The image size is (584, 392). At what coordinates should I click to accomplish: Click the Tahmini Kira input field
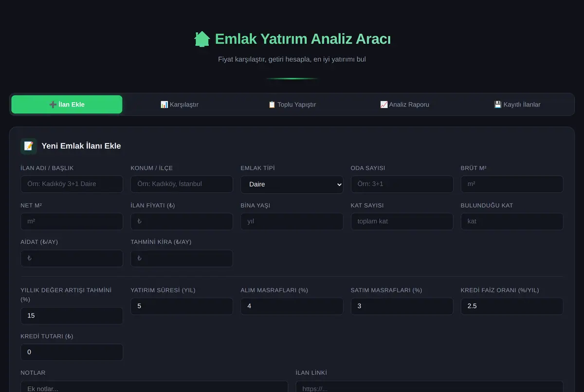pos(182,258)
